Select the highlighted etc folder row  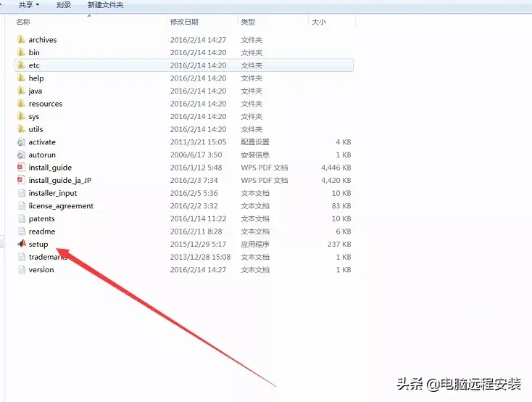pyautogui.click(x=181, y=65)
